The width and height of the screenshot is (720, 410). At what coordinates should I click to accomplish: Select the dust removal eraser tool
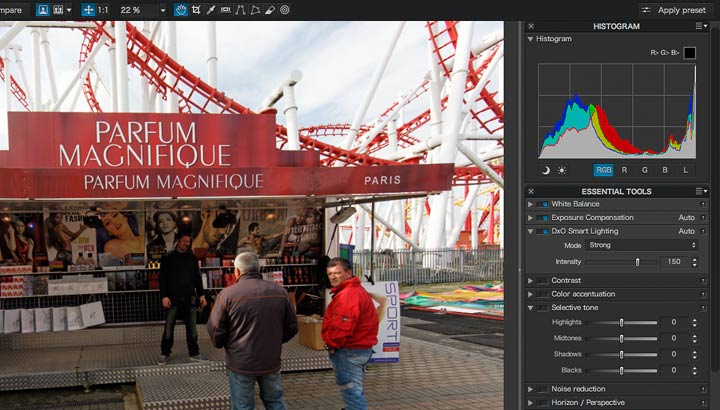point(270,10)
